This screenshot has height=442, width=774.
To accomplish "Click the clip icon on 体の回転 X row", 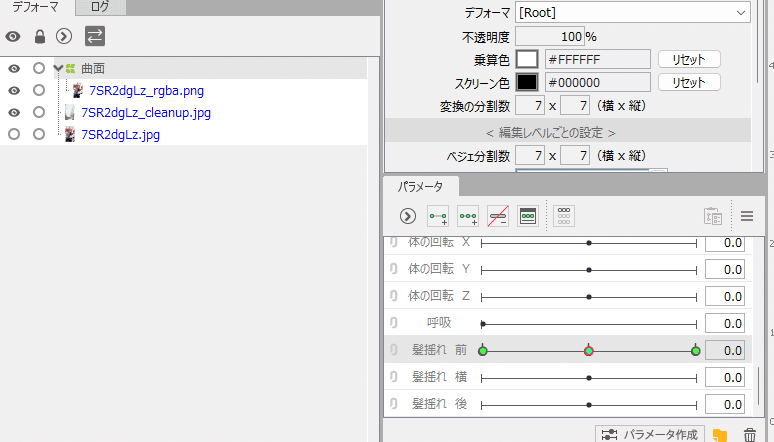I will pos(393,242).
